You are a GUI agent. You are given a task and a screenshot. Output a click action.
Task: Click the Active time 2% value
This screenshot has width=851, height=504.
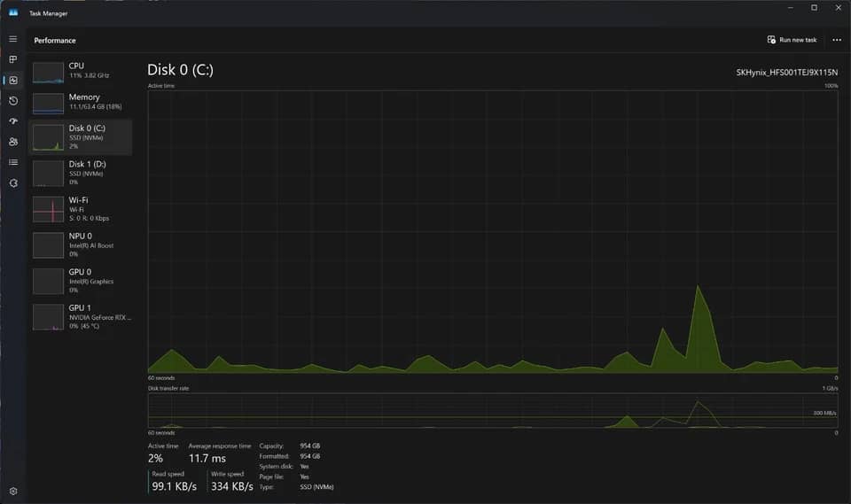(155, 459)
